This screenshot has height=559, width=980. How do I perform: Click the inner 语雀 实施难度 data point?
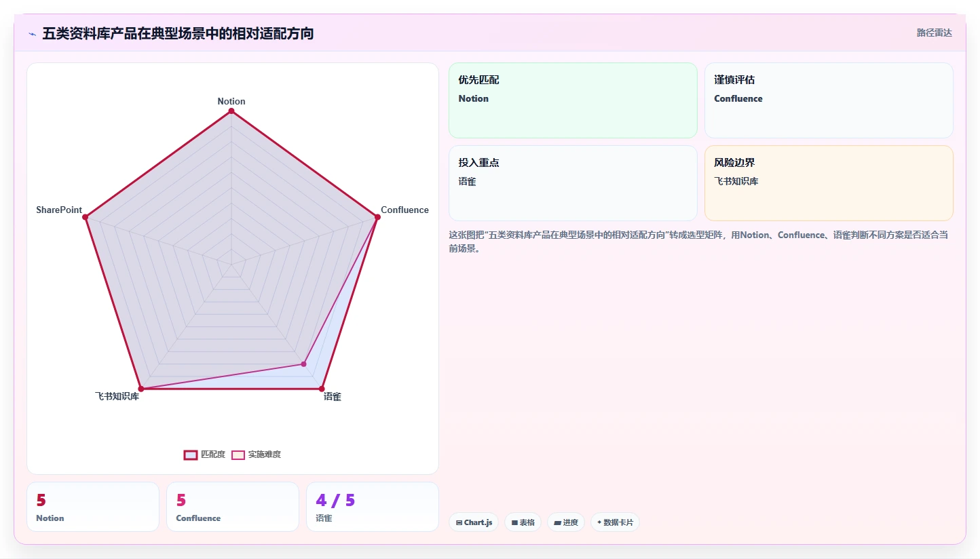303,364
